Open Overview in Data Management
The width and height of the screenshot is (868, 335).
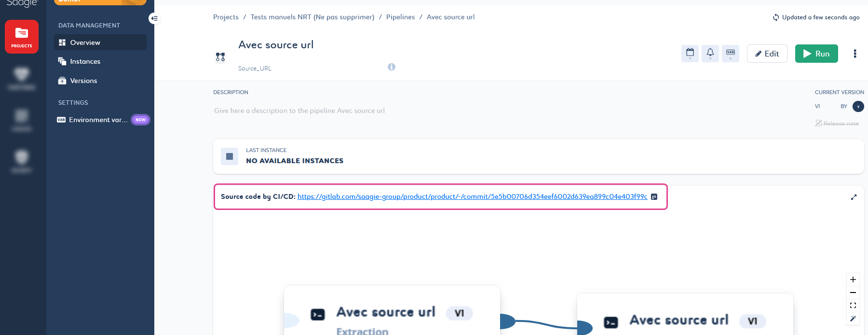pyautogui.click(x=100, y=42)
